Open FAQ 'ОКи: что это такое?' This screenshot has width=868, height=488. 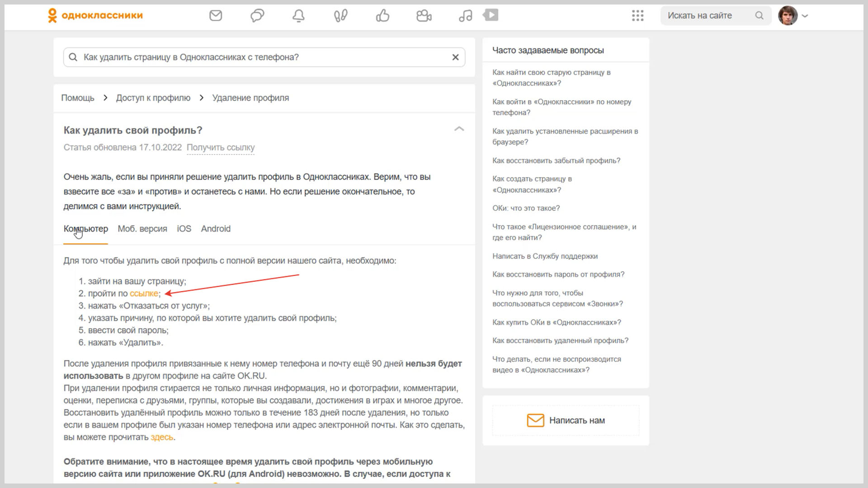(526, 208)
